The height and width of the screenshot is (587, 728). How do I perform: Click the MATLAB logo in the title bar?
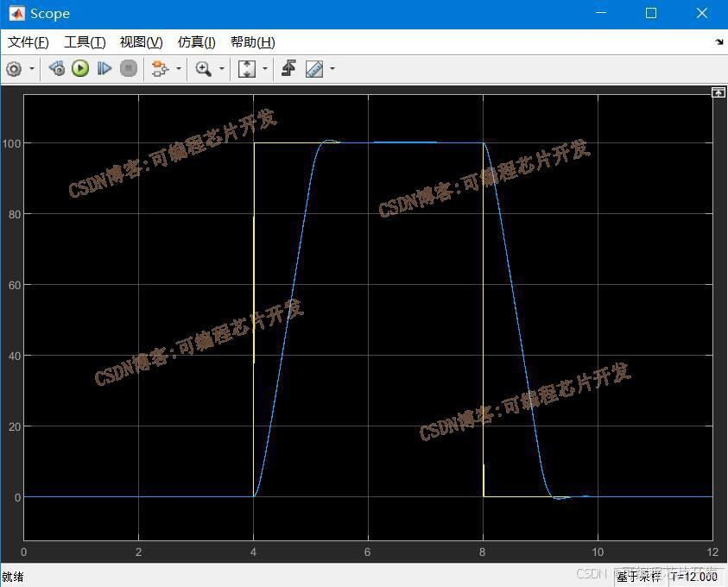(x=16, y=13)
